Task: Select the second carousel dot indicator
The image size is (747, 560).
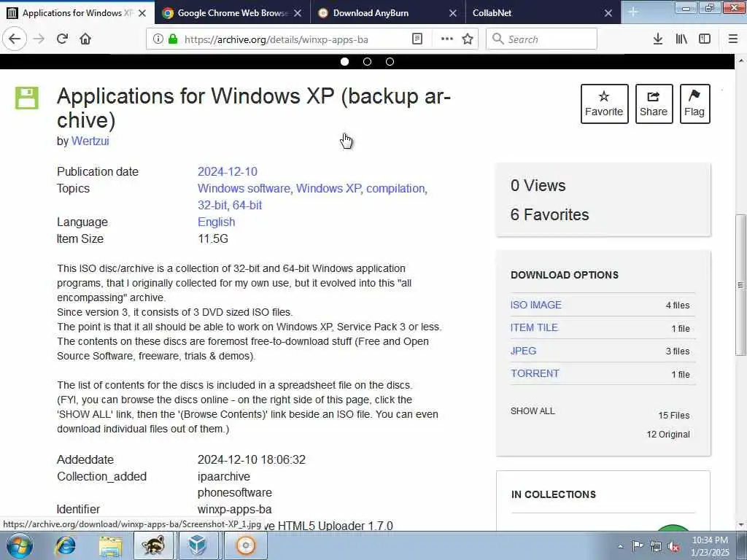Action: 368,61
